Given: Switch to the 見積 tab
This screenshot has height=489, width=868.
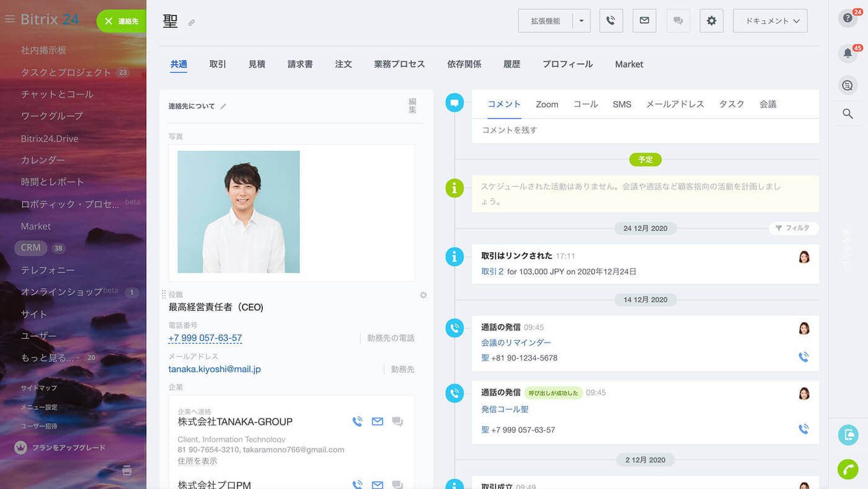Looking at the screenshot, I should click(257, 64).
